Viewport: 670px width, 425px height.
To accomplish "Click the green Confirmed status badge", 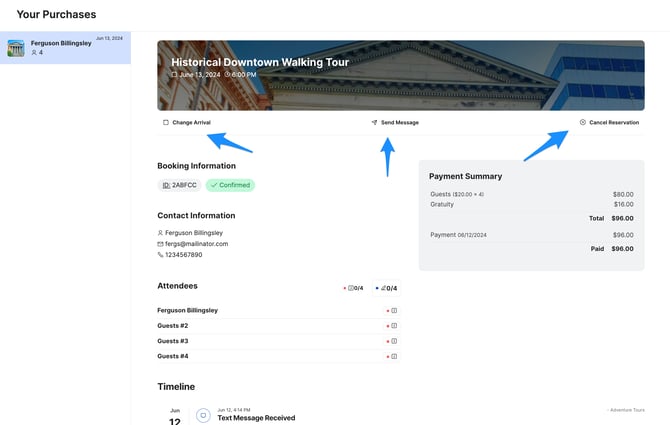I will 230,185.
